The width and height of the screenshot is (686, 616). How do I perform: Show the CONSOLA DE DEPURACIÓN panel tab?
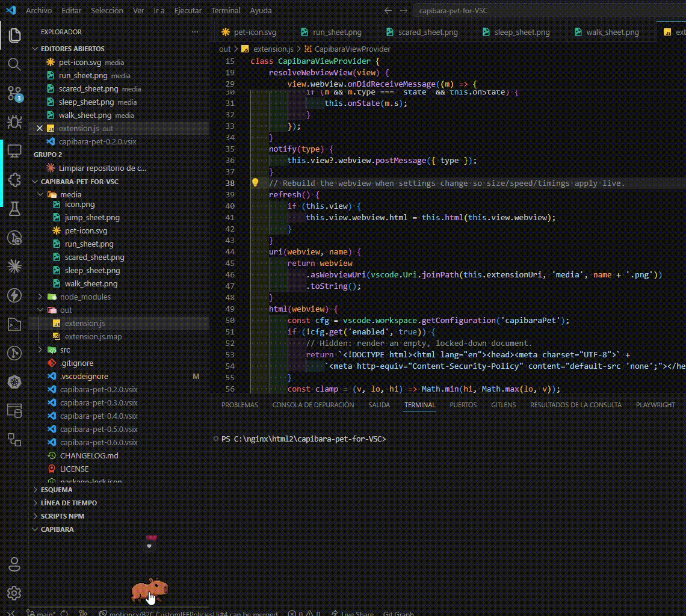[314, 405]
